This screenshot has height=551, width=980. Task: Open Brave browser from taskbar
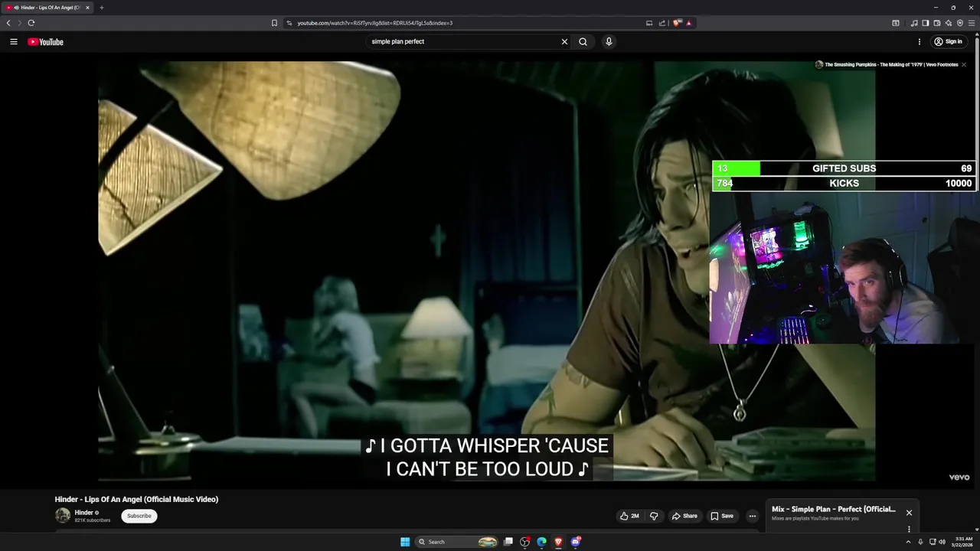point(558,542)
